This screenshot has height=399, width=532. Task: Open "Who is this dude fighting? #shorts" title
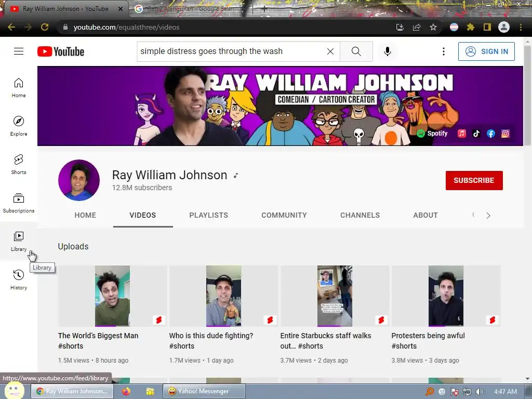tap(211, 341)
